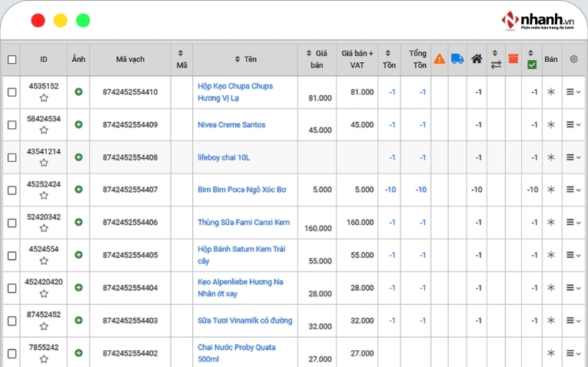Add image for Hộp Kẹo Chupa Chups
Image resolution: width=588 pixels, height=367 pixels.
tap(78, 92)
